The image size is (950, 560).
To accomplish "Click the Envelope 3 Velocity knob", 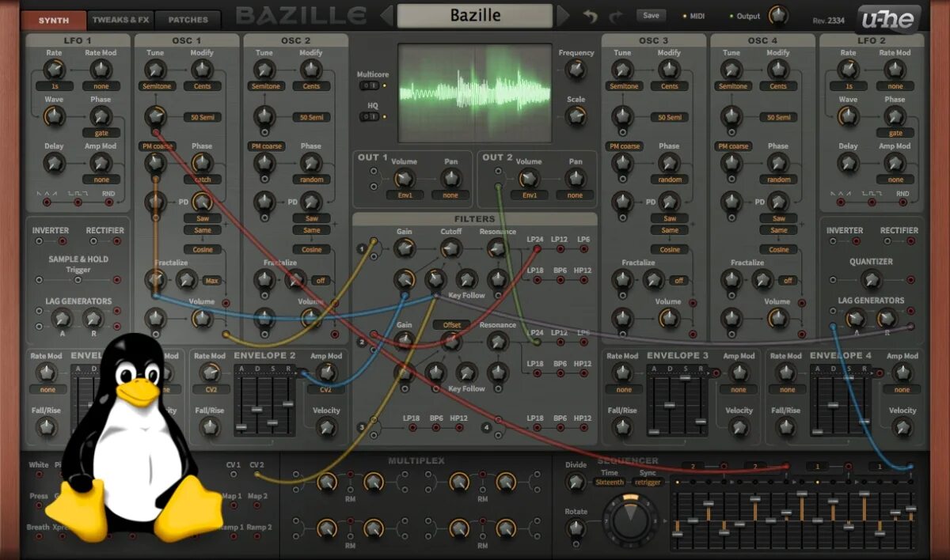I will pos(739,427).
